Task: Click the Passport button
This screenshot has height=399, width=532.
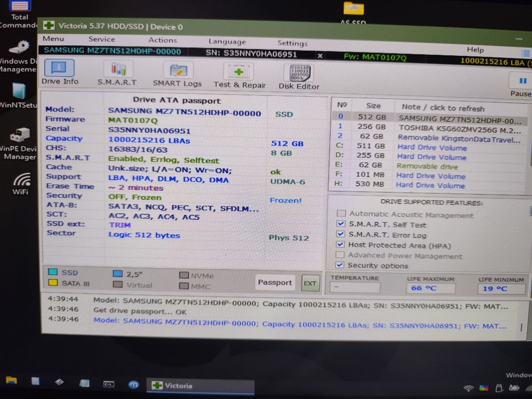Action: pos(274,282)
